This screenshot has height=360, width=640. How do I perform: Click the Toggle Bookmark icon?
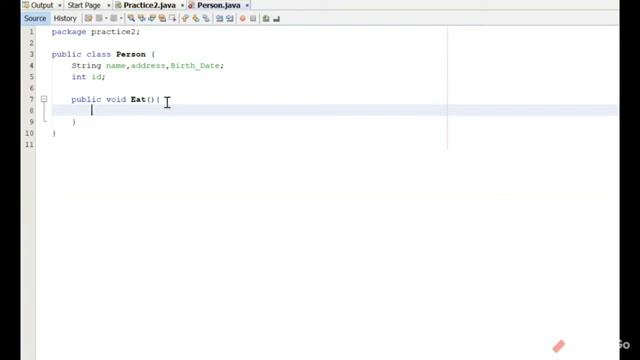(206, 18)
